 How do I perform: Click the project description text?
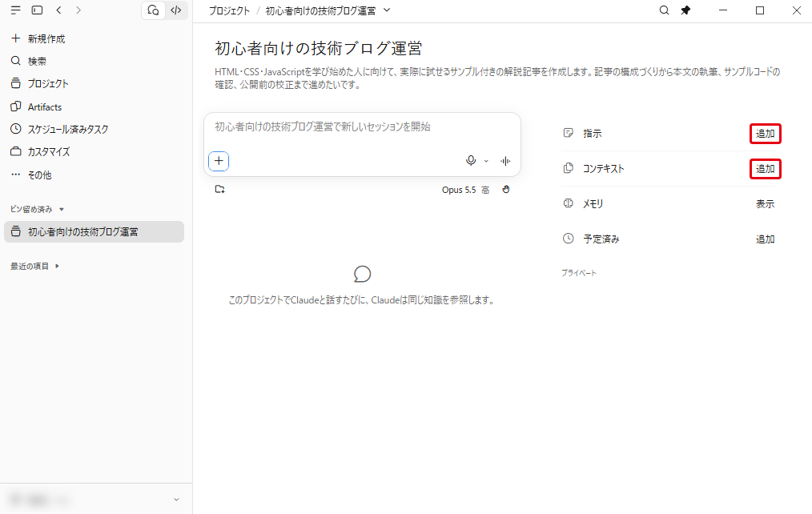(x=497, y=78)
